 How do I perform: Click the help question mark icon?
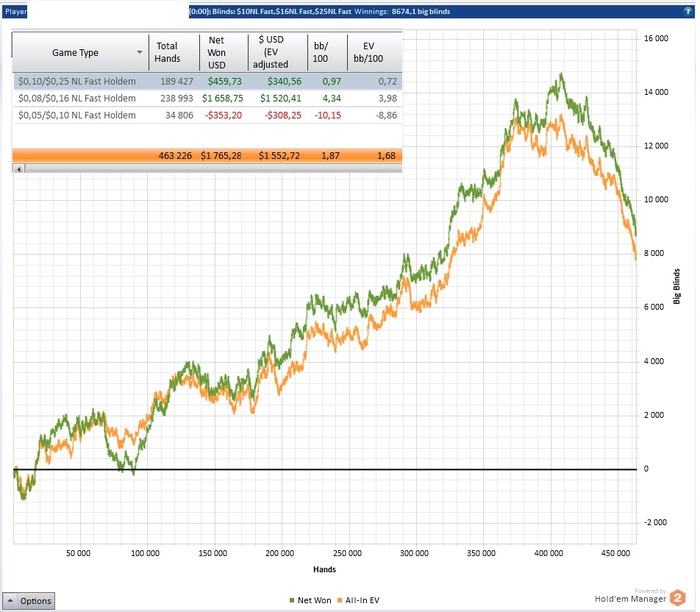coord(688,12)
